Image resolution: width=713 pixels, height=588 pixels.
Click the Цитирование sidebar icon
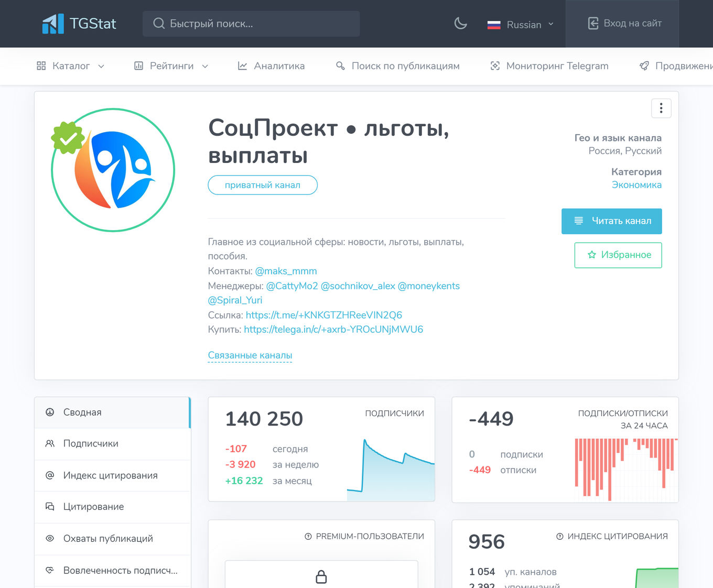(x=49, y=507)
